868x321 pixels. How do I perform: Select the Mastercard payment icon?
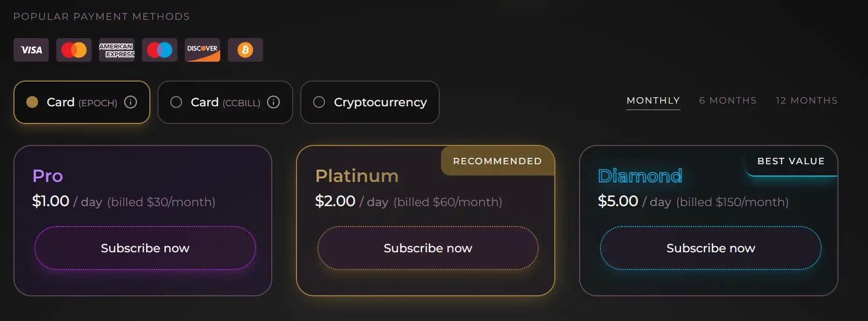74,49
